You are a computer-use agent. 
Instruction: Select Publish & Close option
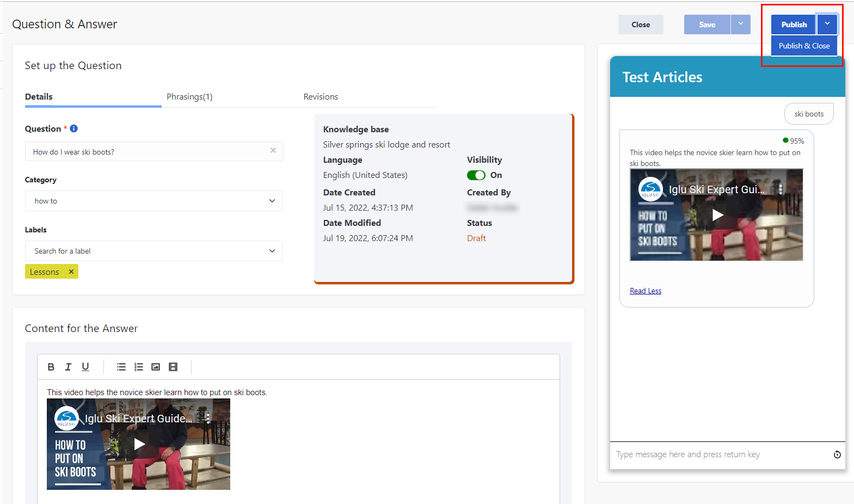pos(804,46)
